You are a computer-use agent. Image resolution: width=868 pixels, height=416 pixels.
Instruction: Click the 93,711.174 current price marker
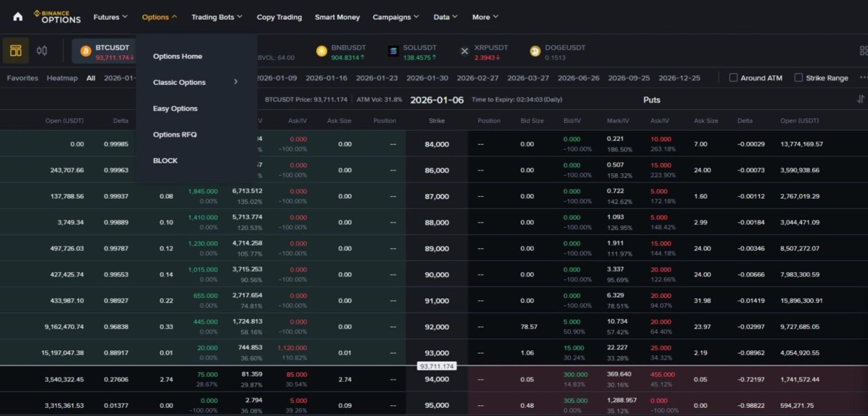click(436, 366)
